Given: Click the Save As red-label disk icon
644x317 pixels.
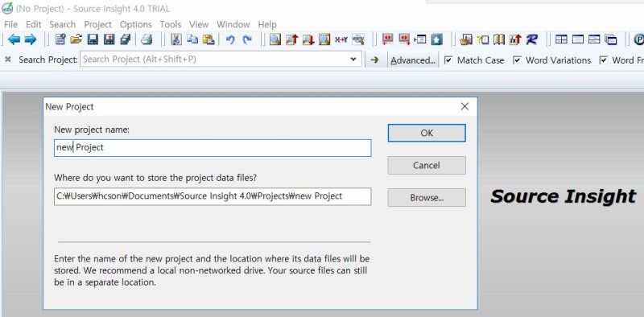Looking at the screenshot, I should [109, 39].
